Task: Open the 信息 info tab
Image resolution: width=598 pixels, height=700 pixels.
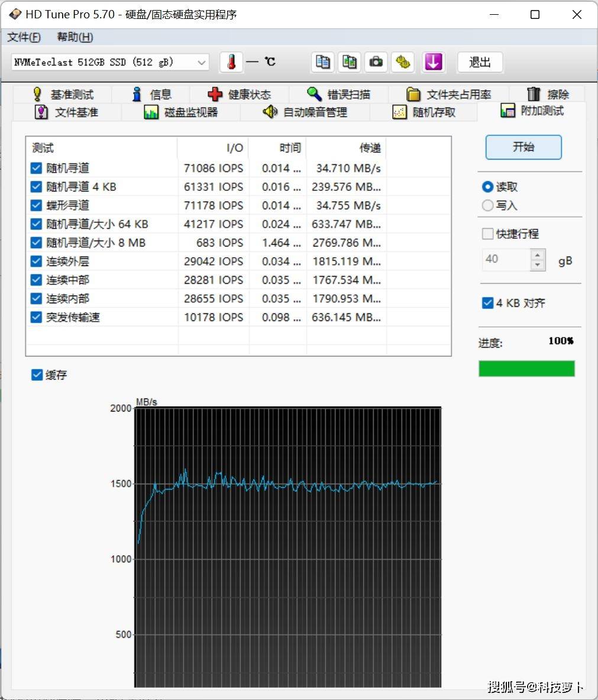Action: point(151,94)
